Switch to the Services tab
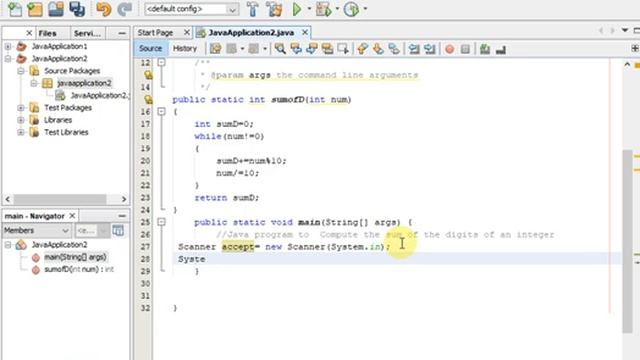 87,33
